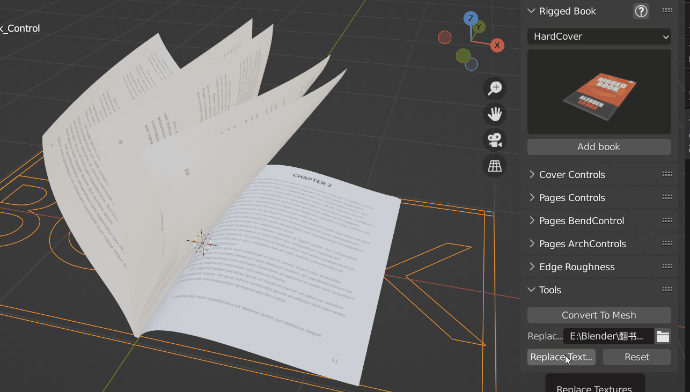Grab the Rigged Book panel drag handle
This screenshot has width=690, height=392.
click(x=667, y=11)
